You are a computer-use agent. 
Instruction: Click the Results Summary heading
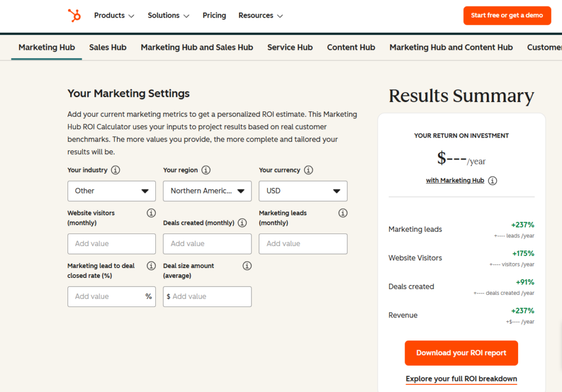click(461, 96)
